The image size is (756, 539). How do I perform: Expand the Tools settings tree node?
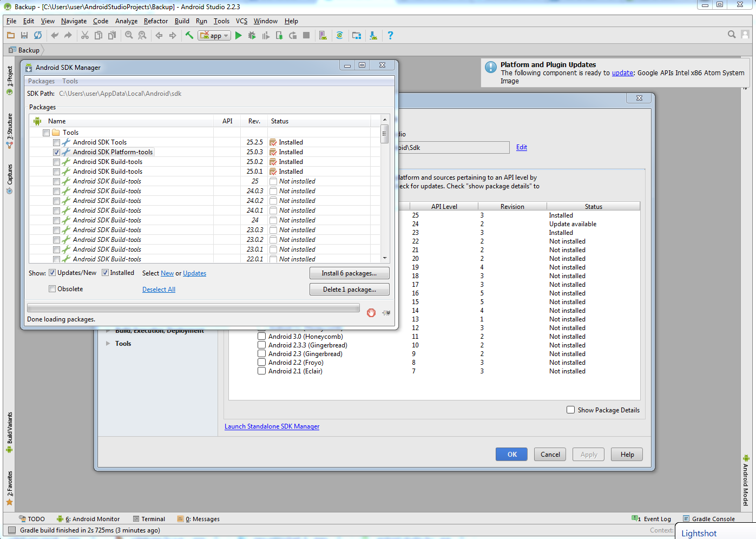click(108, 344)
